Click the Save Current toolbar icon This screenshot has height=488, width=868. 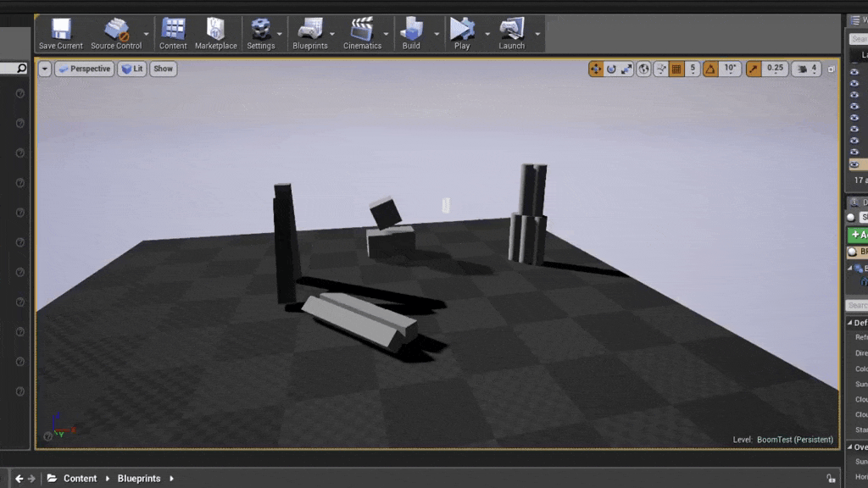pyautogui.click(x=60, y=31)
